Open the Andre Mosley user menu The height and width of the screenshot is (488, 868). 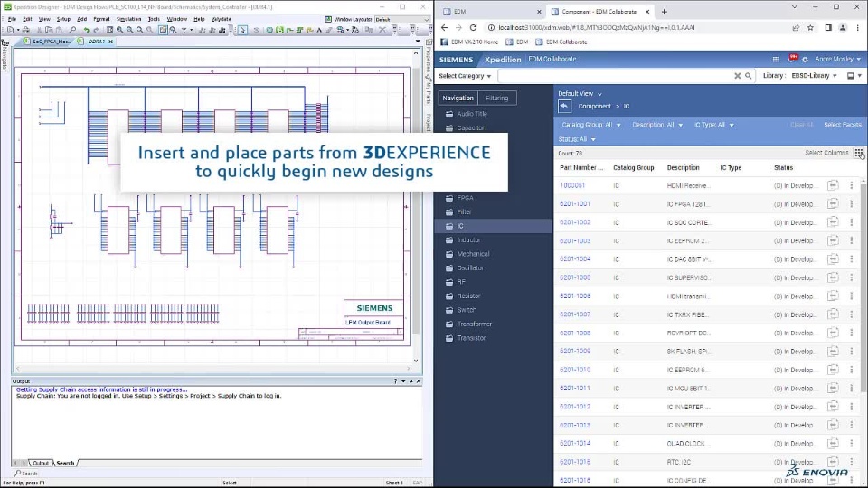[837, 60]
